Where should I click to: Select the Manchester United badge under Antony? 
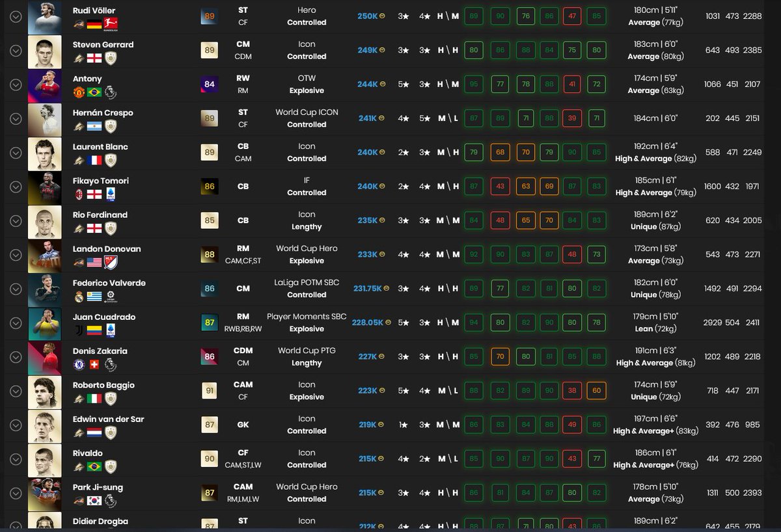[78, 92]
